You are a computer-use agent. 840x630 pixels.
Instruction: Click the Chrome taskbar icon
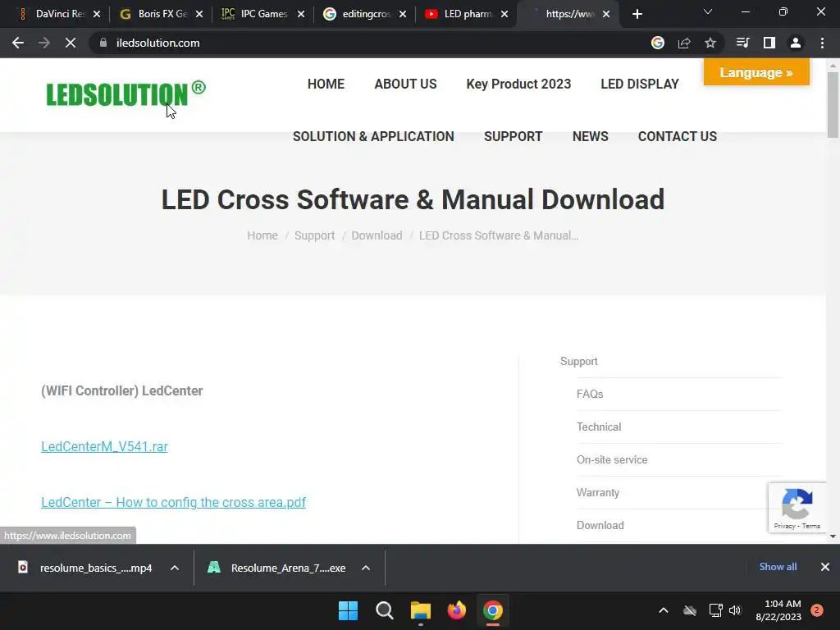point(493,610)
